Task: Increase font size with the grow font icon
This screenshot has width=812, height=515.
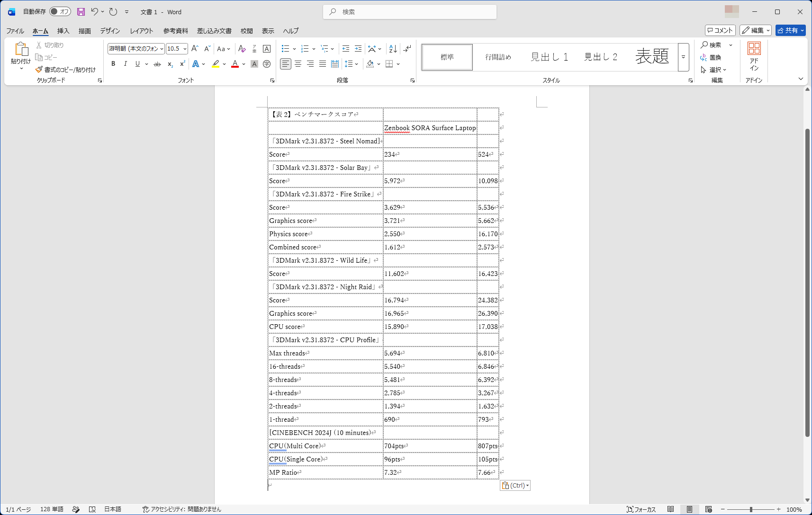Action: pyautogui.click(x=195, y=48)
